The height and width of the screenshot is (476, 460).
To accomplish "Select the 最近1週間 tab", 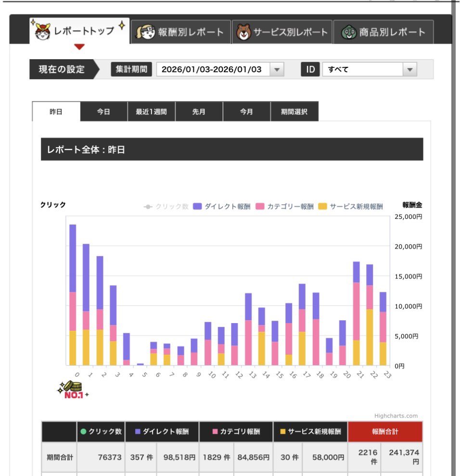I will [151, 112].
